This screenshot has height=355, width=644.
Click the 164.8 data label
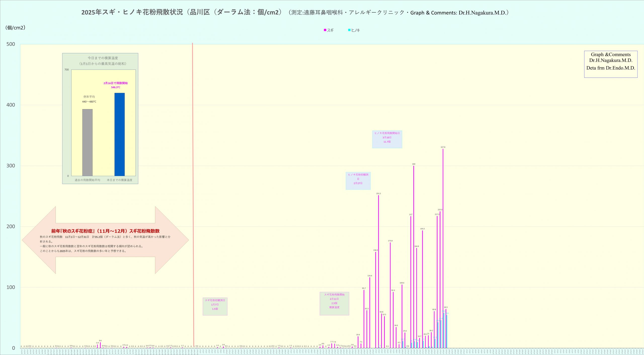tap(417, 246)
